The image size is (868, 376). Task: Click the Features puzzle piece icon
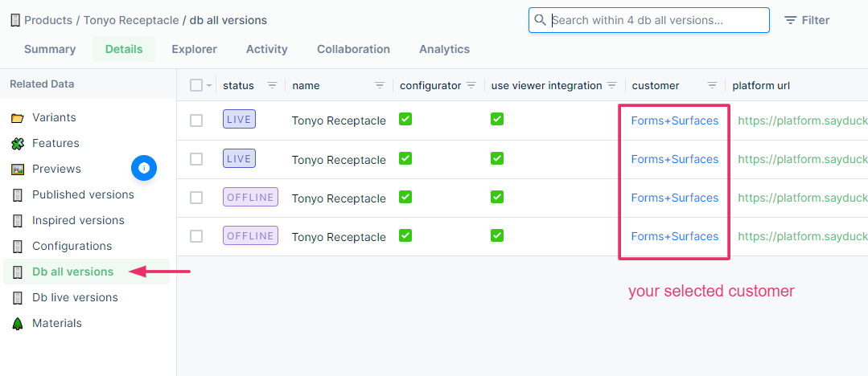18,144
